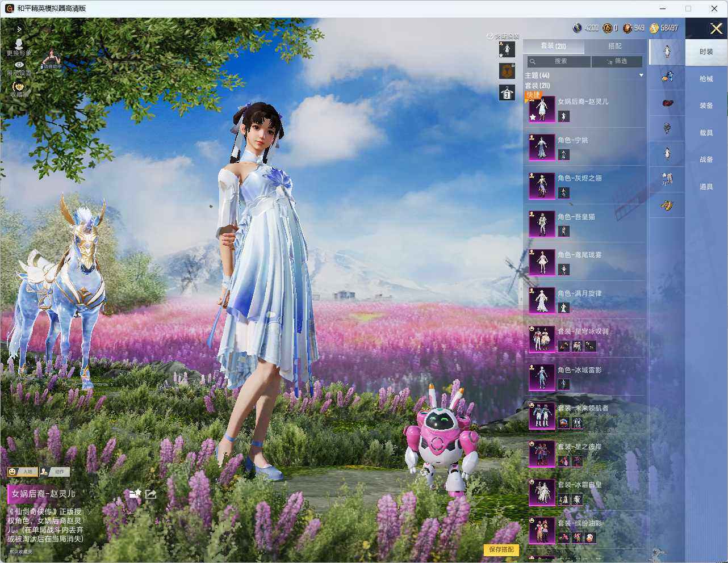Select the 角色-宁姚 outfit

(x=585, y=147)
